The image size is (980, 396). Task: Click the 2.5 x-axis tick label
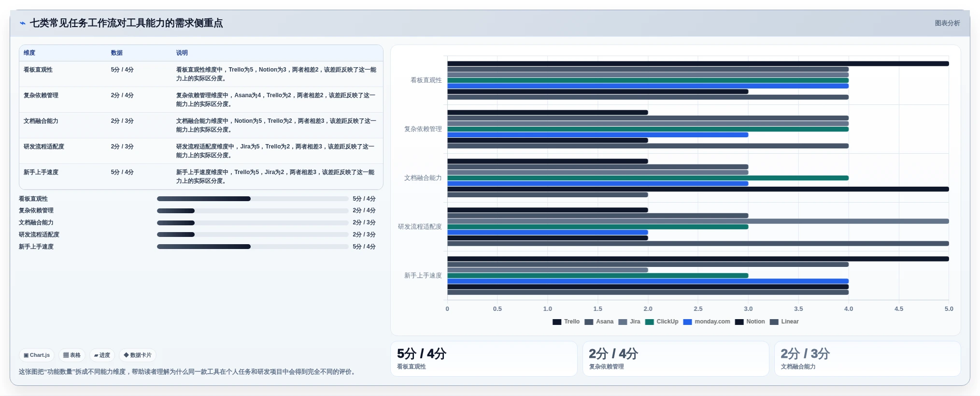pyautogui.click(x=698, y=309)
